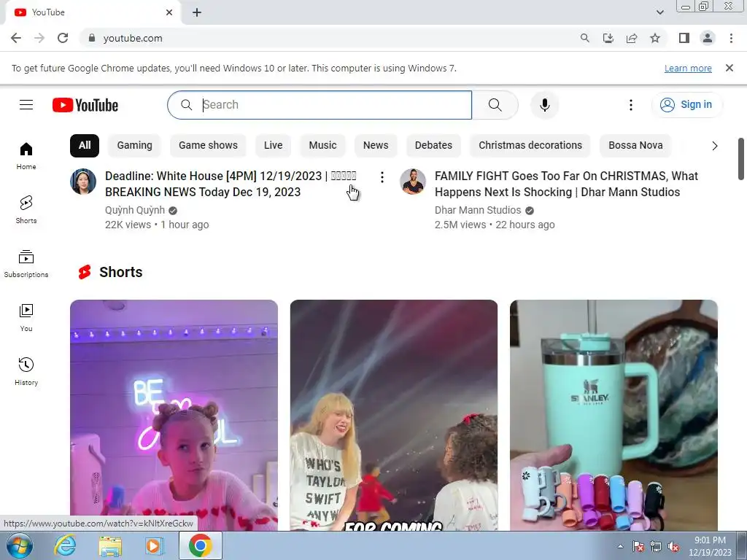Click the Sign in button

(687, 105)
